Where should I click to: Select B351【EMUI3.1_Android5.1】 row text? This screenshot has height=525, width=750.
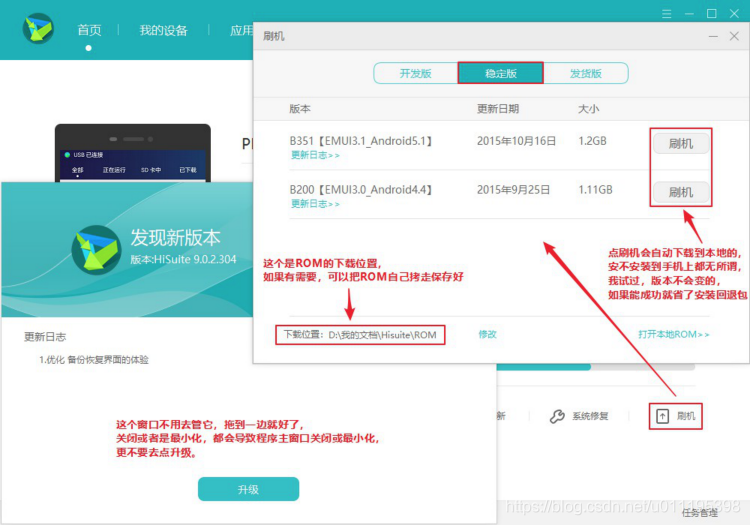tap(362, 141)
